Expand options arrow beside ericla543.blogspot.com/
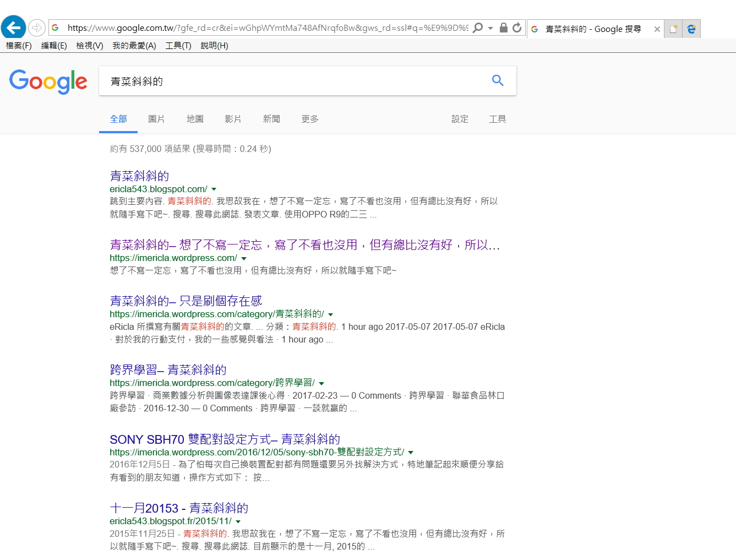The height and width of the screenshot is (560, 736). [x=214, y=189]
